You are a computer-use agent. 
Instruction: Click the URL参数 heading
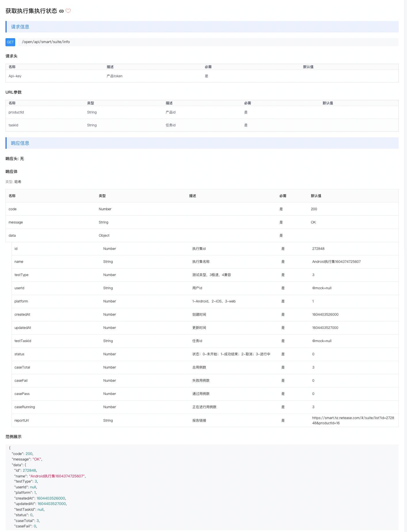coord(14,92)
